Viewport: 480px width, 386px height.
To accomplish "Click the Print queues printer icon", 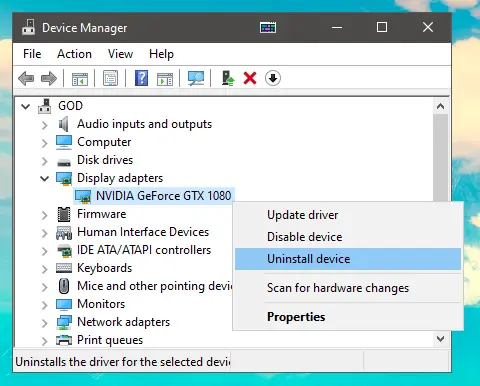I will click(x=64, y=340).
